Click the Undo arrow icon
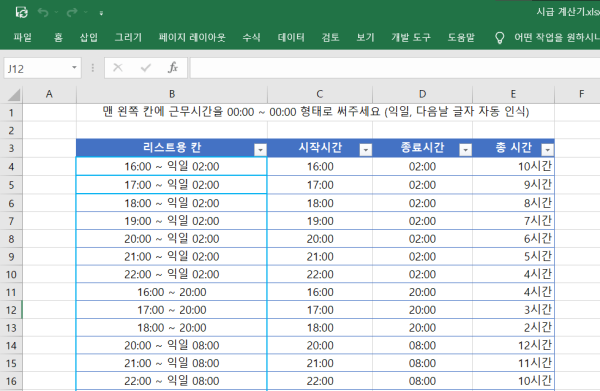This screenshot has height=391, width=600. coord(43,13)
